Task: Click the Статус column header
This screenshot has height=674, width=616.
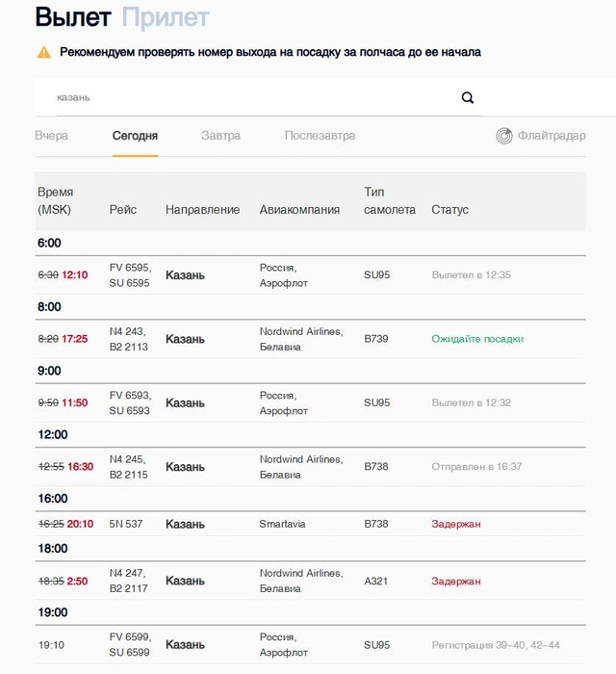Action: 449,209
